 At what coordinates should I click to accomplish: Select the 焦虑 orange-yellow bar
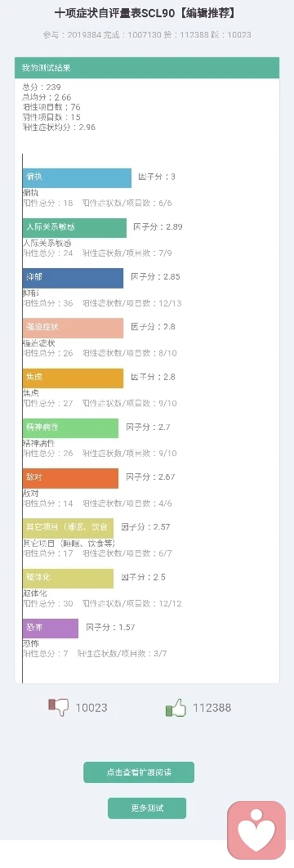pyautogui.click(x=73, y=378)
